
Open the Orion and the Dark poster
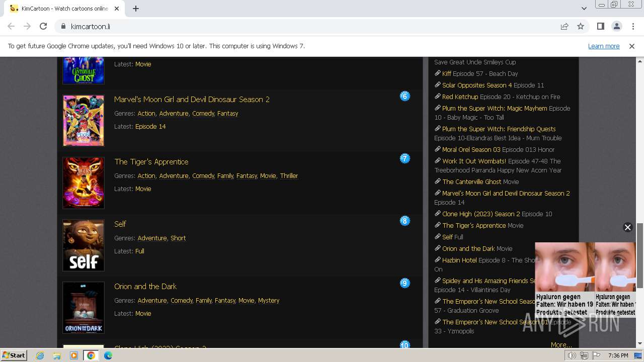[x=84, y=308]
